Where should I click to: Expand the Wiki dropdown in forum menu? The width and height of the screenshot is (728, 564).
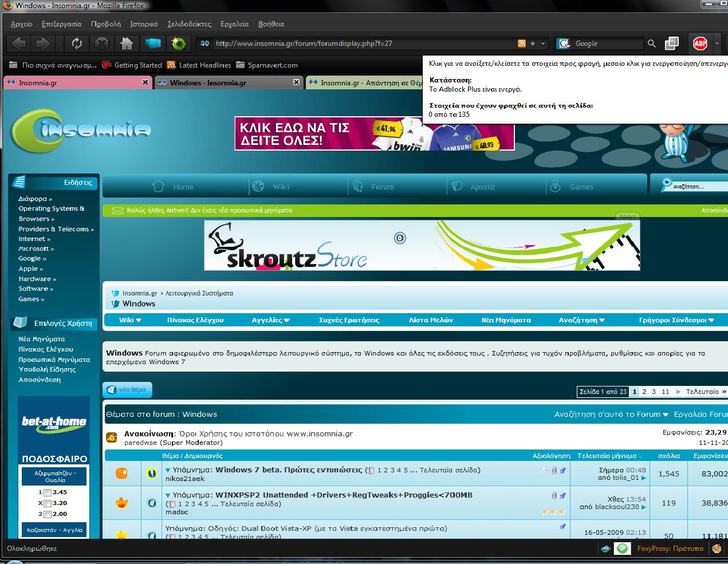click(139, 321)
